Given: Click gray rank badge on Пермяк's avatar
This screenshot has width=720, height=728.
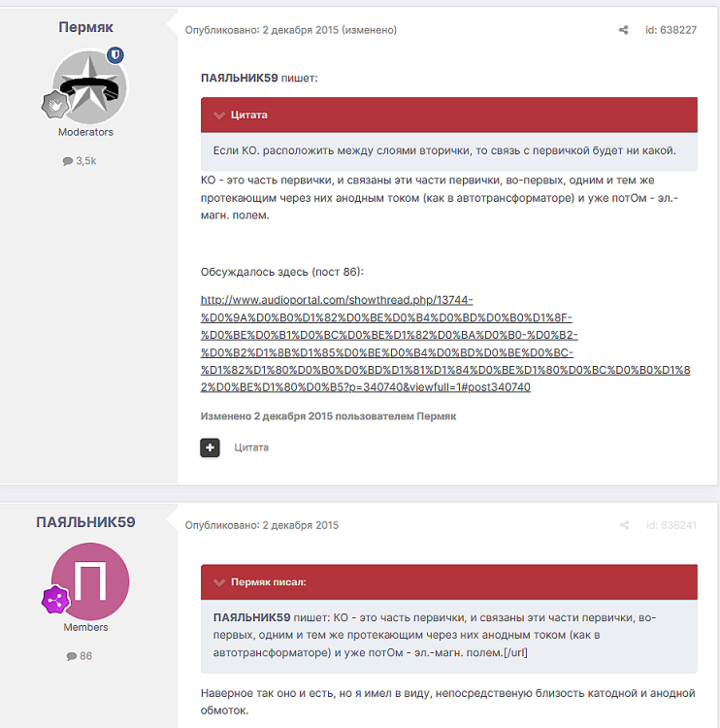Looking at the screenshot, I should tap(55, 105).
